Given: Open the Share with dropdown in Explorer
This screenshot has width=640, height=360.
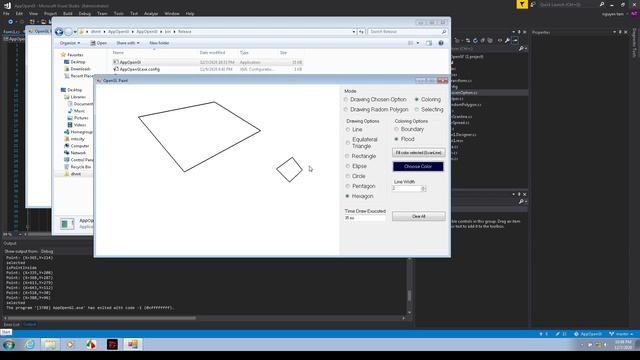Looking at the screenshot, I should pyautogui.click(x=128, y=43).
